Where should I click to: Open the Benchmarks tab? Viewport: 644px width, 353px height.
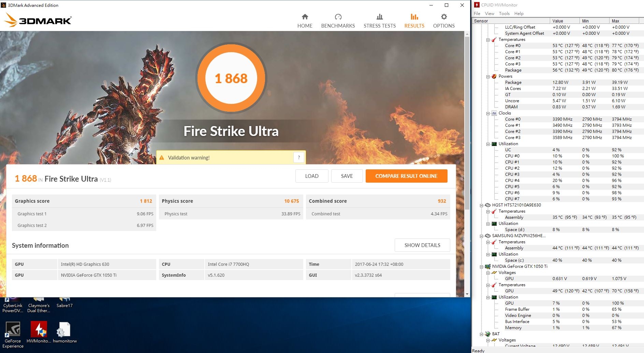click(x=338, y=21)
